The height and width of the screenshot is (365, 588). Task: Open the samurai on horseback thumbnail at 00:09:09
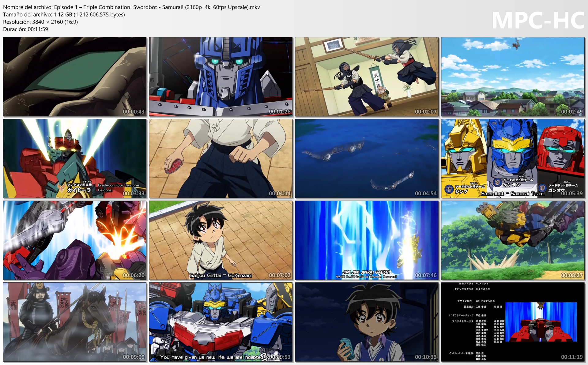(x=75, y=322)
